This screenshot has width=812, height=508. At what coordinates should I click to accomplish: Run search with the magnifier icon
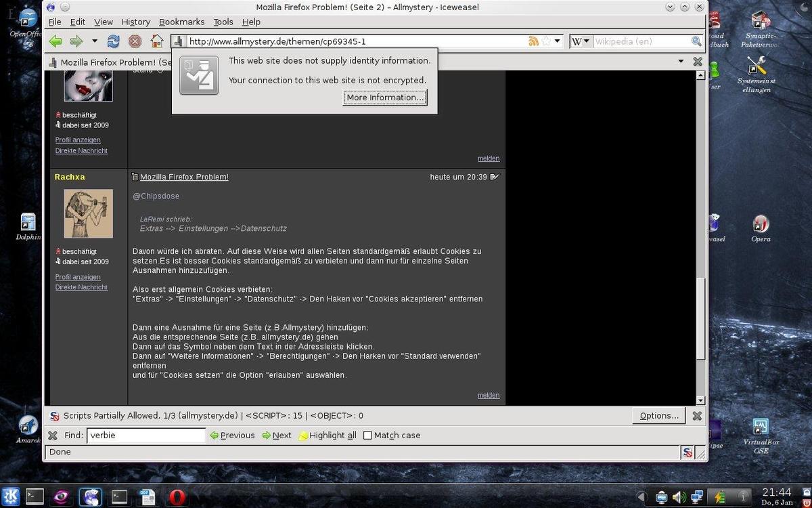(x=696, y=41)
